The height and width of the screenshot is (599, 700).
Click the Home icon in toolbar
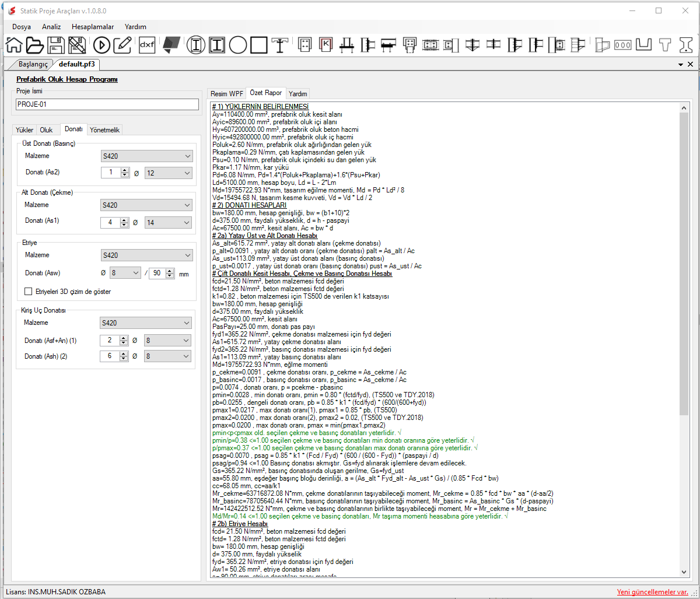tap(15, 44)
